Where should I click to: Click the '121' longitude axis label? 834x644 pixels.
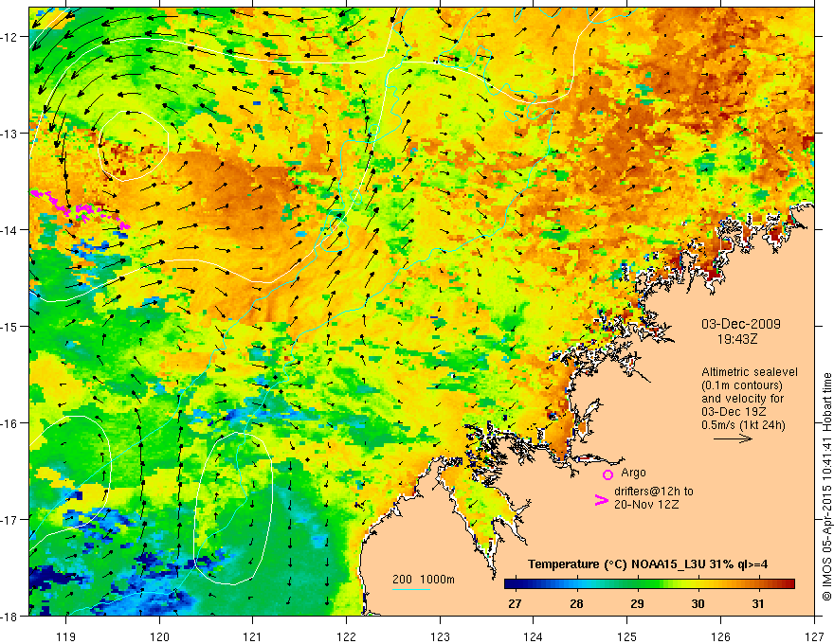[x=253, y=636]
